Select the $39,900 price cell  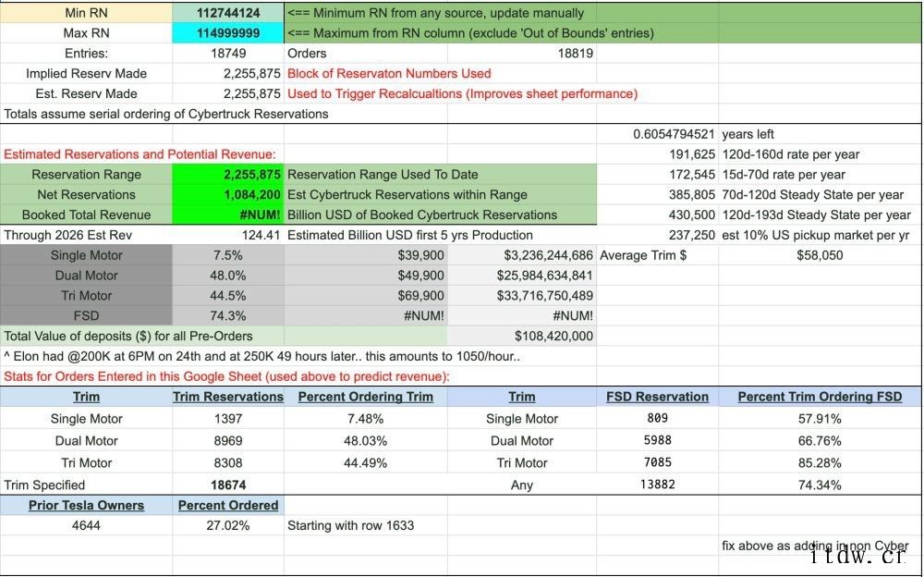pos(365,255)
